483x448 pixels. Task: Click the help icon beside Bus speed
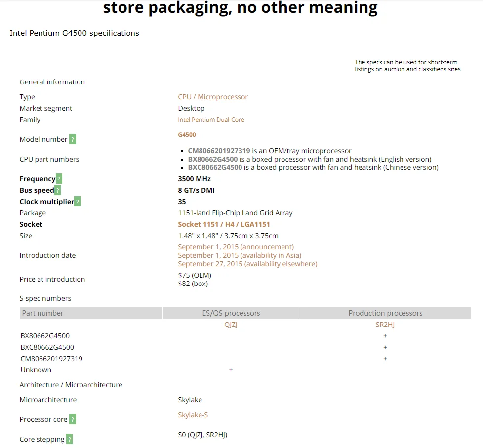[x=58, y=190]
